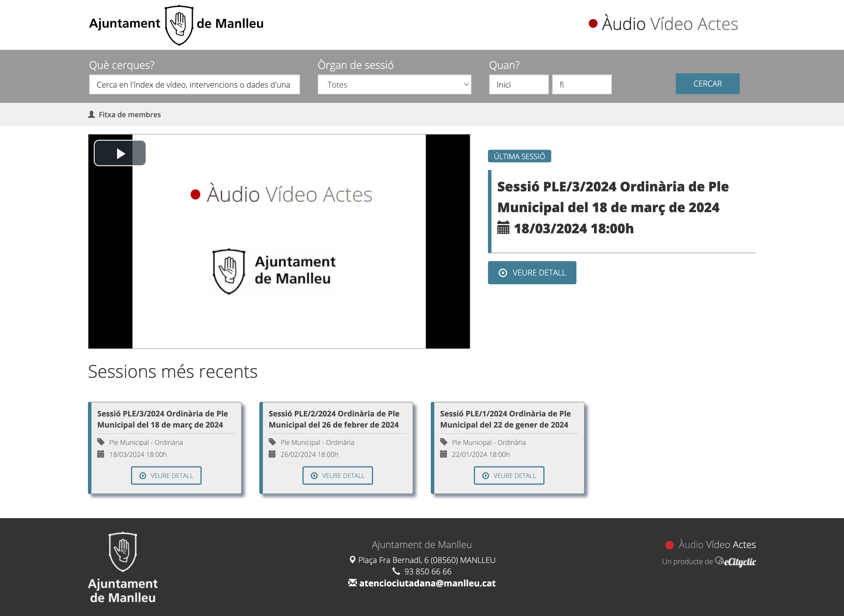Play the Àudio Vídeo Actes video
The height and width of the screenshot is (616, 844).
coord(120,153)
